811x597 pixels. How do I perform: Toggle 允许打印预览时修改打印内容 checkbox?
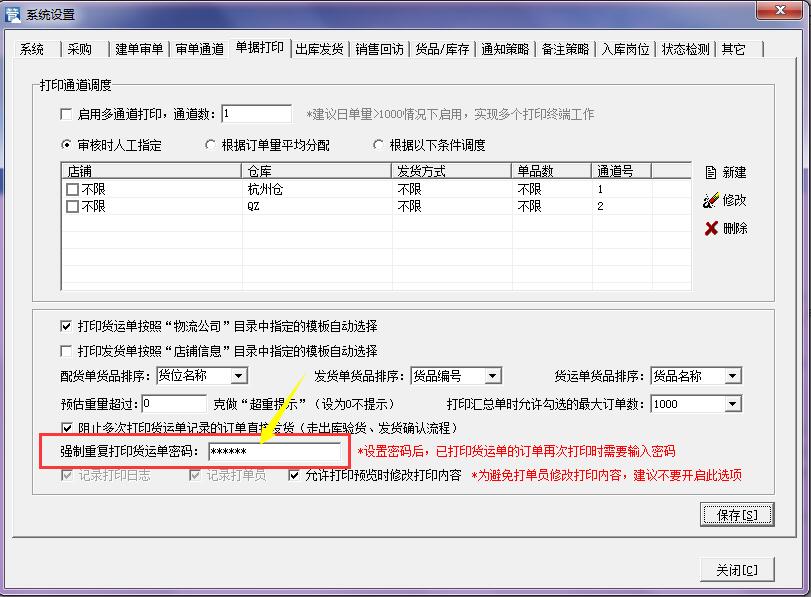293,475
